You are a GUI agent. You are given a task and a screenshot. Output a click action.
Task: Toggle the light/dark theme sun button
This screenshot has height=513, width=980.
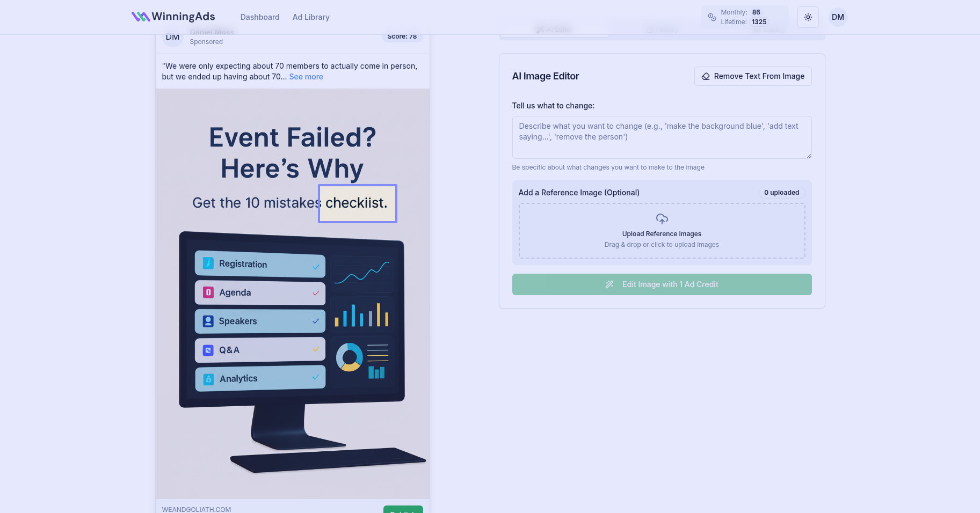[x=808, y=17]
